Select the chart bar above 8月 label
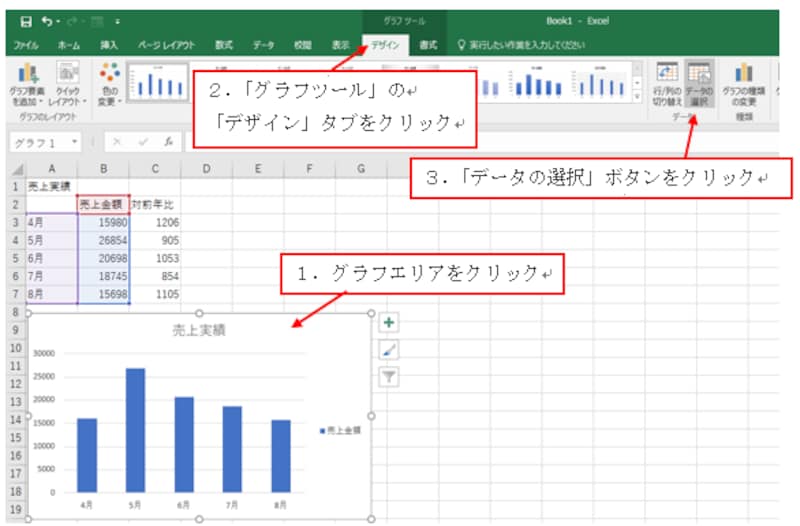 click(281, 456)
